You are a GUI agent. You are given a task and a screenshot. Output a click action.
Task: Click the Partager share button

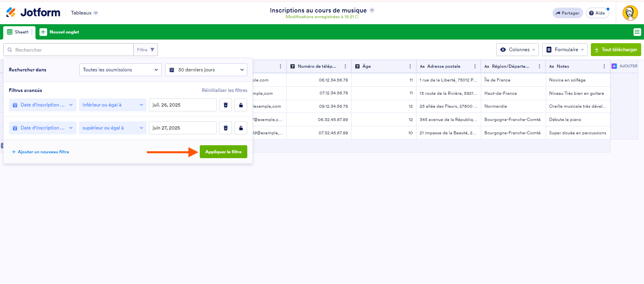pyautogui.click(x=567, y=13)
